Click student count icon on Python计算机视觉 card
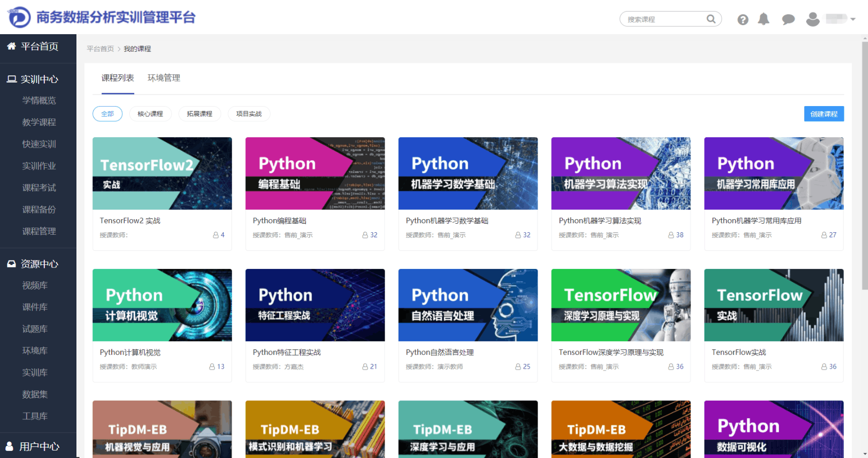Image resolution: width=868 pixels, height=458 pixels. tap(212, 367)
